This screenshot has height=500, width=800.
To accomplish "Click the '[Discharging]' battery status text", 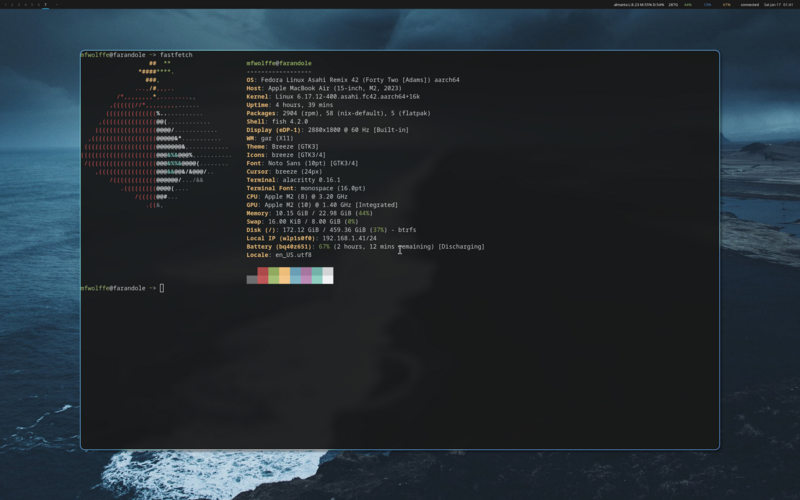I will (461, 247).
